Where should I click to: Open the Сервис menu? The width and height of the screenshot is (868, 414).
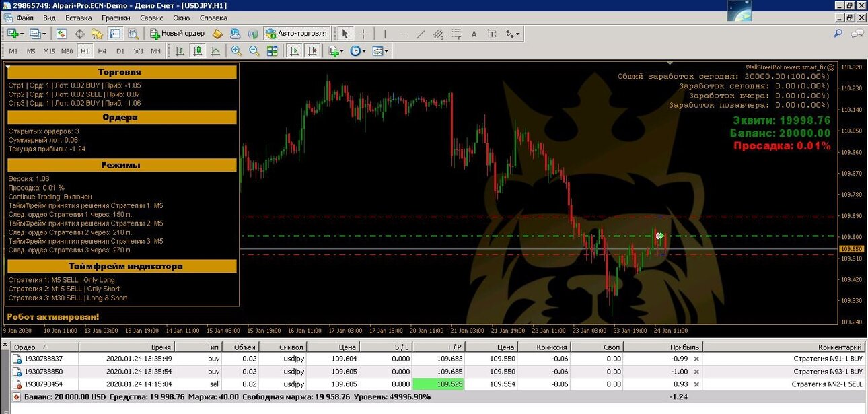(151, 18)
